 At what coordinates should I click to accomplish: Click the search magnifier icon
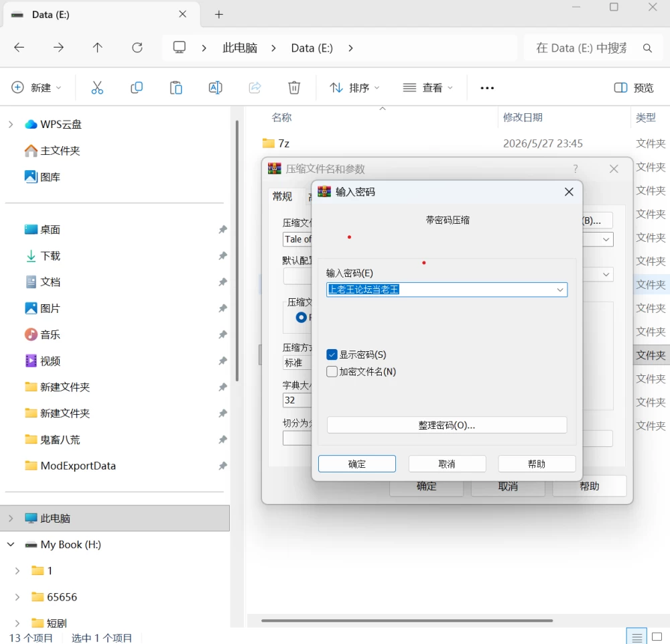(647, 48)
